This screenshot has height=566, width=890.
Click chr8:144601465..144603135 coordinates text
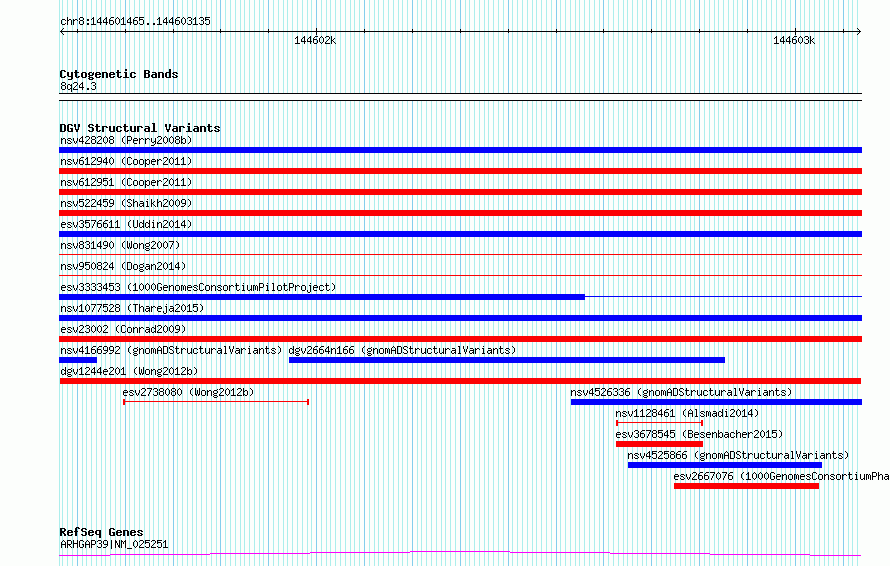[x=135, y=22]
